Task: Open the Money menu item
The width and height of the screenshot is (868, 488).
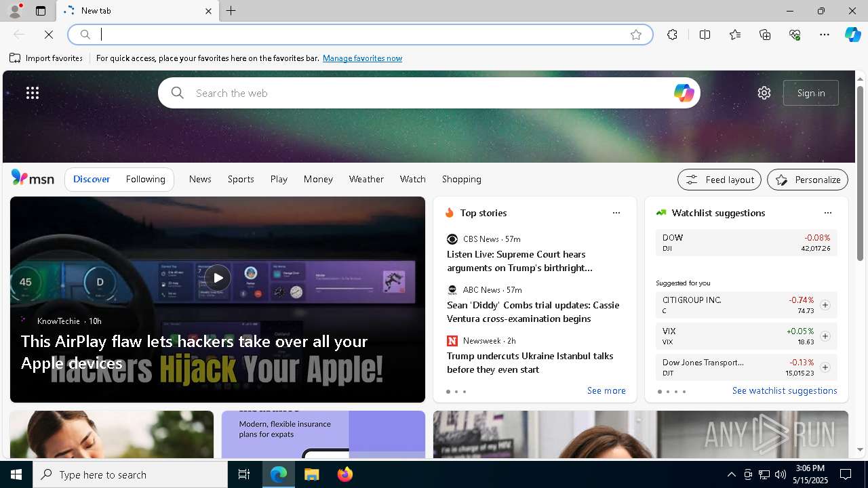Action: (x=318, y=179)
